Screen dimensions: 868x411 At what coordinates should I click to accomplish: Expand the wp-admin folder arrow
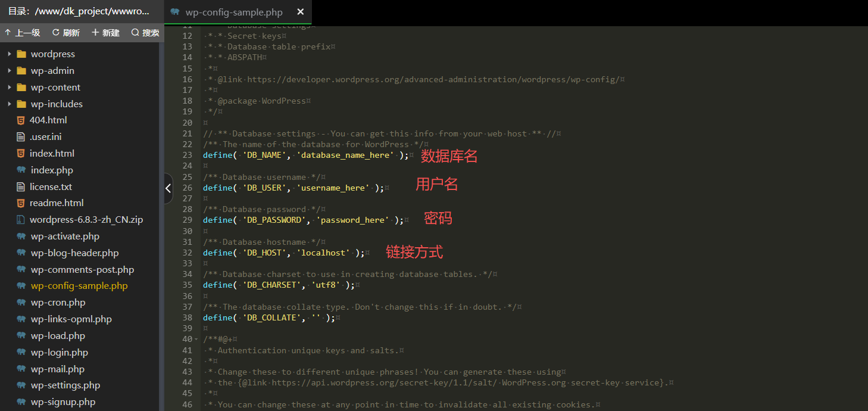click(10, 71)
